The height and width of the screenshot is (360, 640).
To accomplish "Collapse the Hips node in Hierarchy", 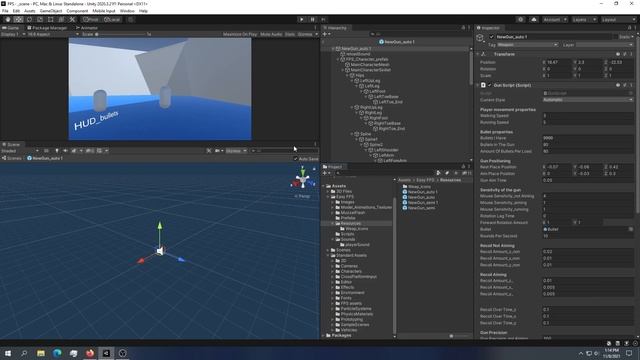I will click(x=348, y=75).
